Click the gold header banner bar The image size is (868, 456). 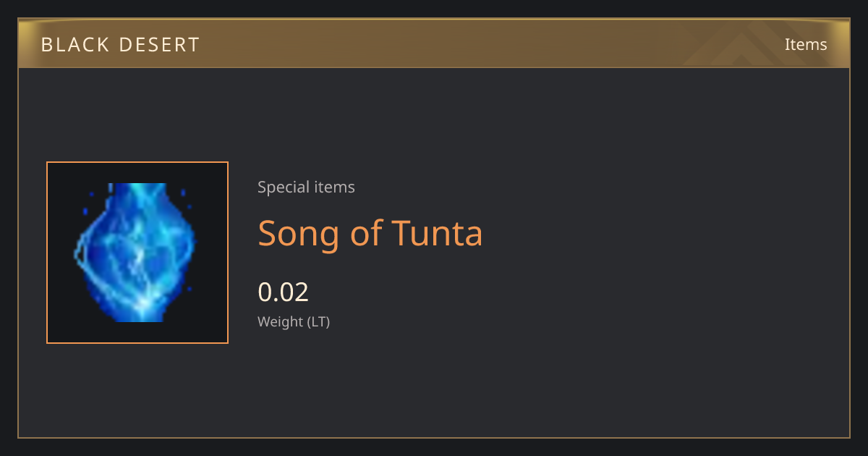click(x=434, y=43)
